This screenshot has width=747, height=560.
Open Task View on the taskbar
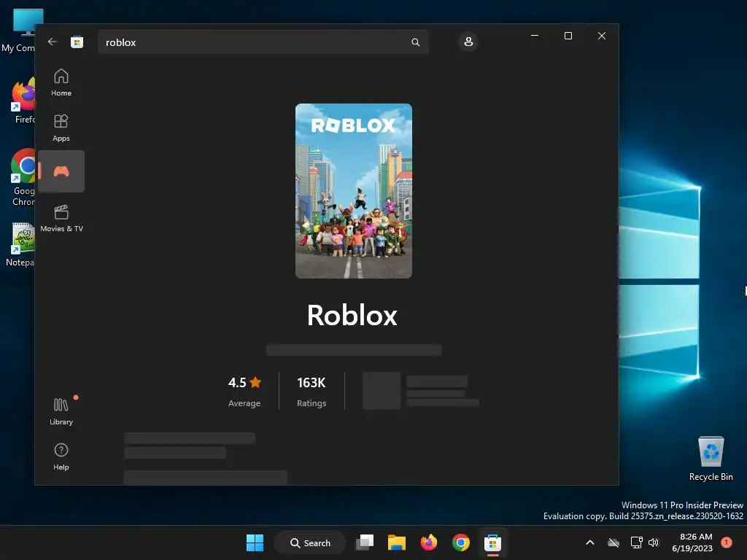coord(365,542)
